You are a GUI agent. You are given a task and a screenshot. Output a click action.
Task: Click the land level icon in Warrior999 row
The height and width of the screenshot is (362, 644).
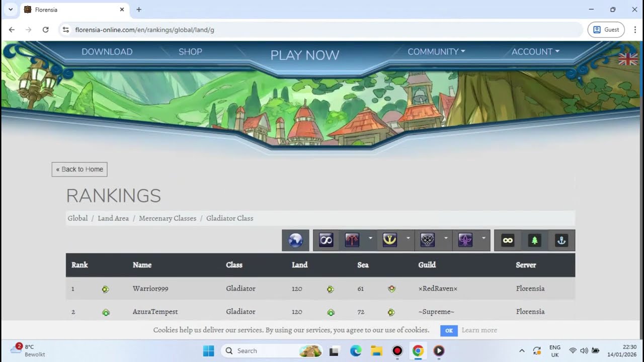point(331,289)
